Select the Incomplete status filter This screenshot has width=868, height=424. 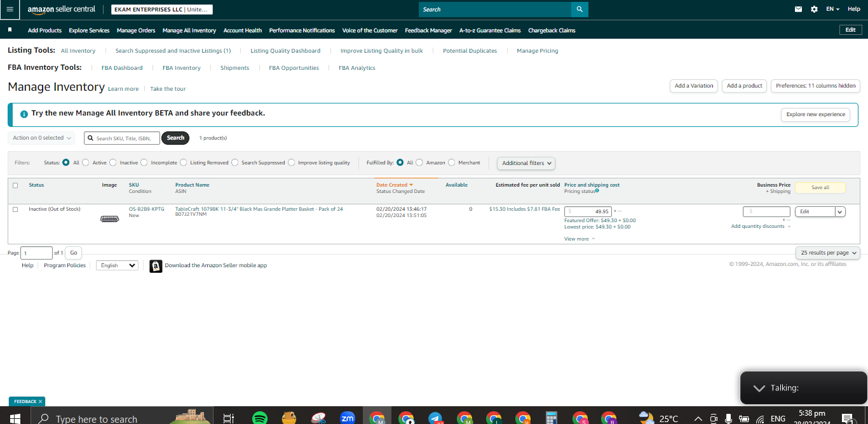click(x=144, y=162)
